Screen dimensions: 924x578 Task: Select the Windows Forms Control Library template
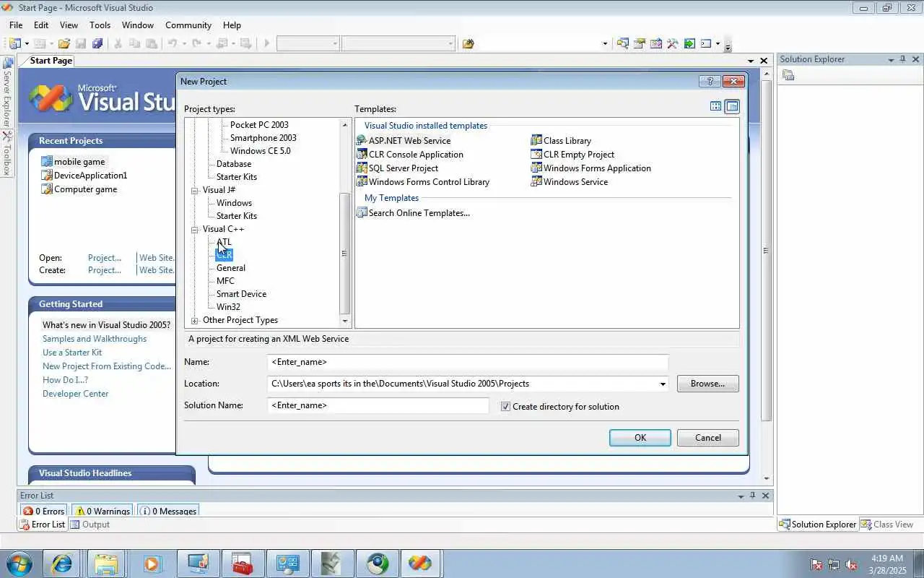pos(423,182)
